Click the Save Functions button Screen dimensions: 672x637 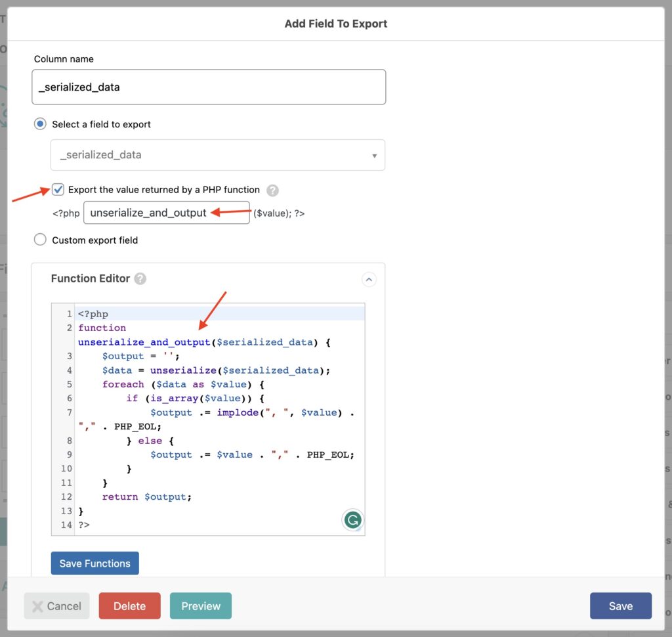point(94,563)
